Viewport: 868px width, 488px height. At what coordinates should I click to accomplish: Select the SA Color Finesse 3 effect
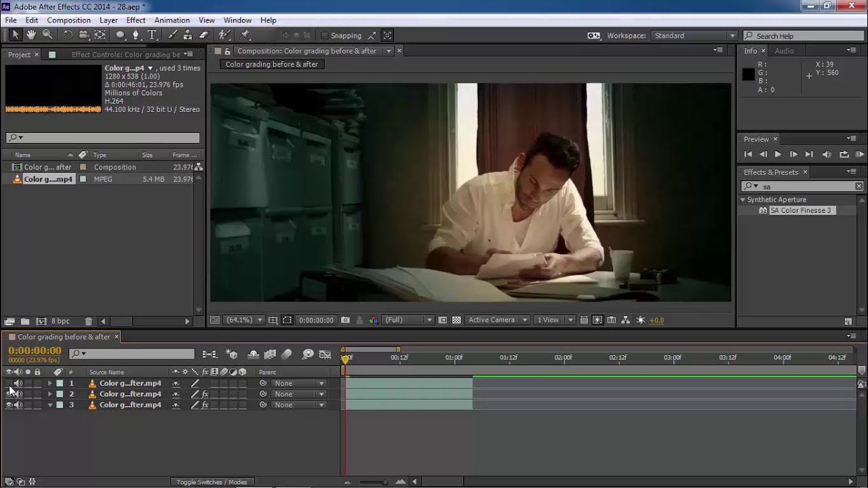800,211
